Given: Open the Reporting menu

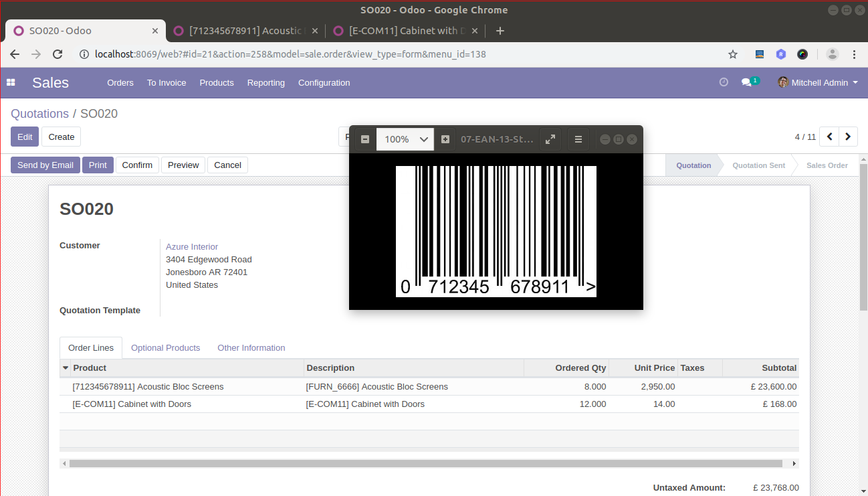Looking at the screenshot, I should [x=266, y=82].
